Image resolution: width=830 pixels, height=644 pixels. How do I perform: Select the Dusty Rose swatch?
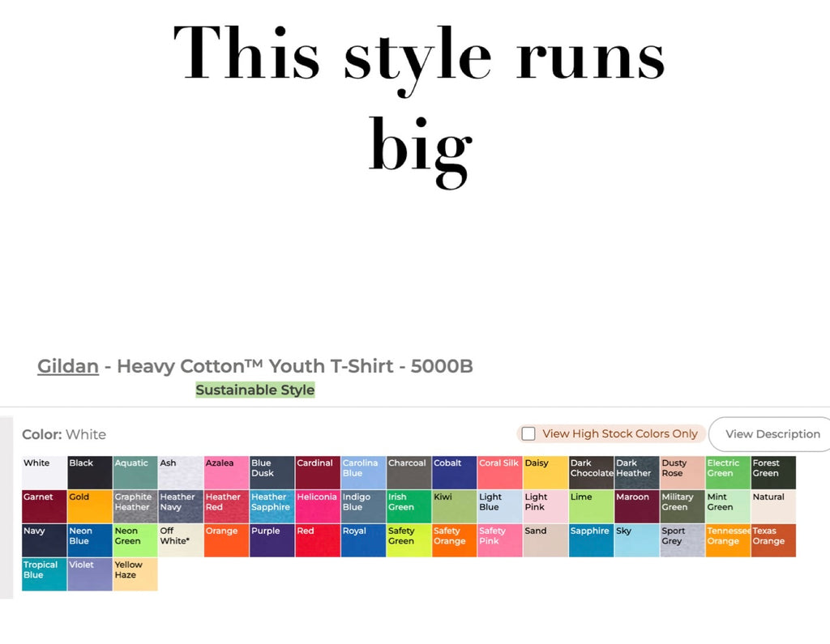[x=682, y=472]
